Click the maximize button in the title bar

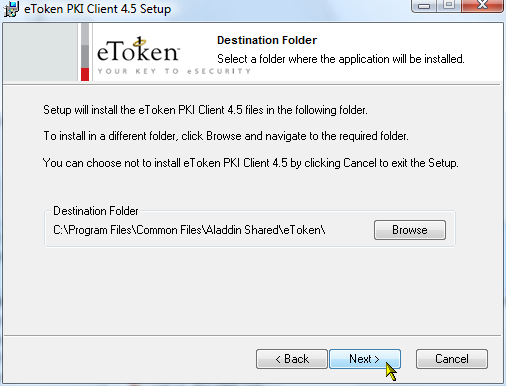click(449, 5)
